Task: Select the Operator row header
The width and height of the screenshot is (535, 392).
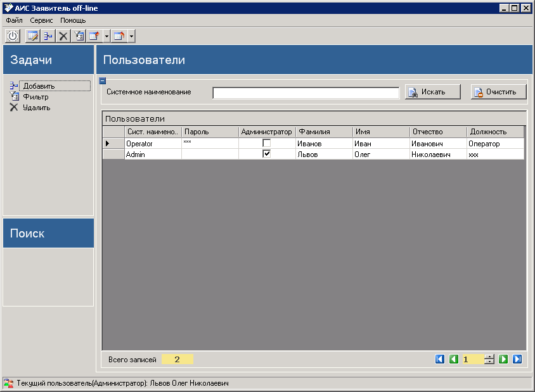Action: [x=113, y=144]
